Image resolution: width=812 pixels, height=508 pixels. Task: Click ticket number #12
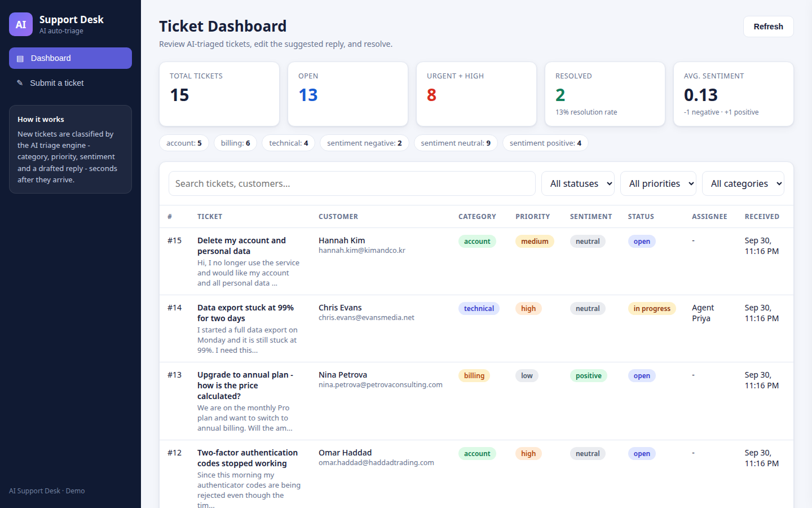click(x=175, y=453)
